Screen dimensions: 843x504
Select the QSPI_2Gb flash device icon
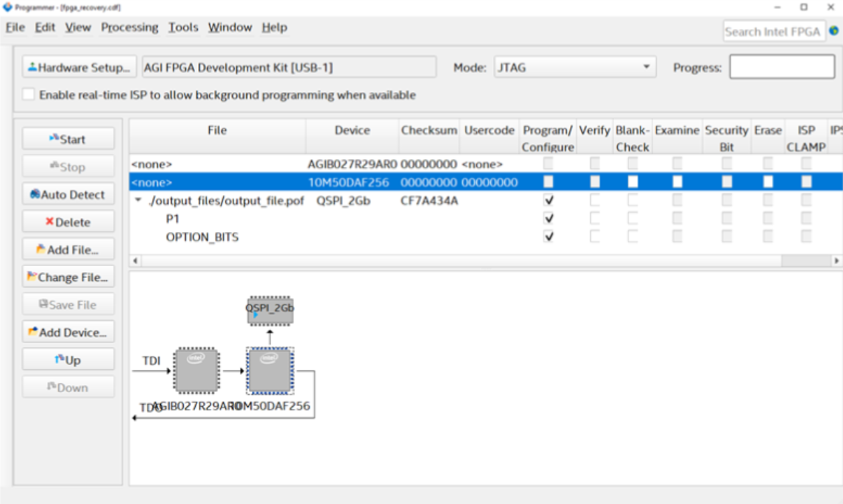pyautogui.click(x=270, y=311)
